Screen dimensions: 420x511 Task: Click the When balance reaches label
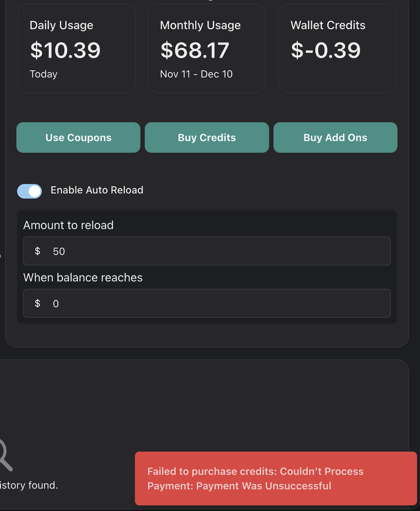tap(83, 277)
